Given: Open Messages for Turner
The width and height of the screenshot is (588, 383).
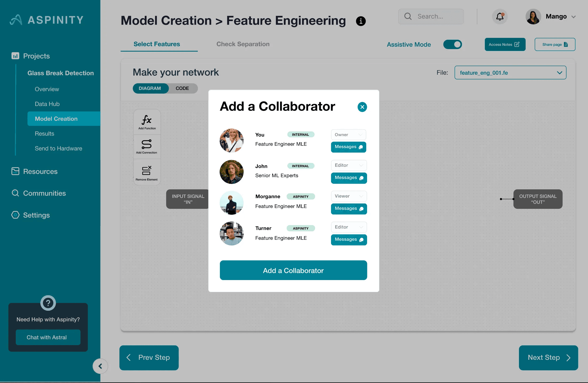Looking at the screenshot, I should coord(349,240).
